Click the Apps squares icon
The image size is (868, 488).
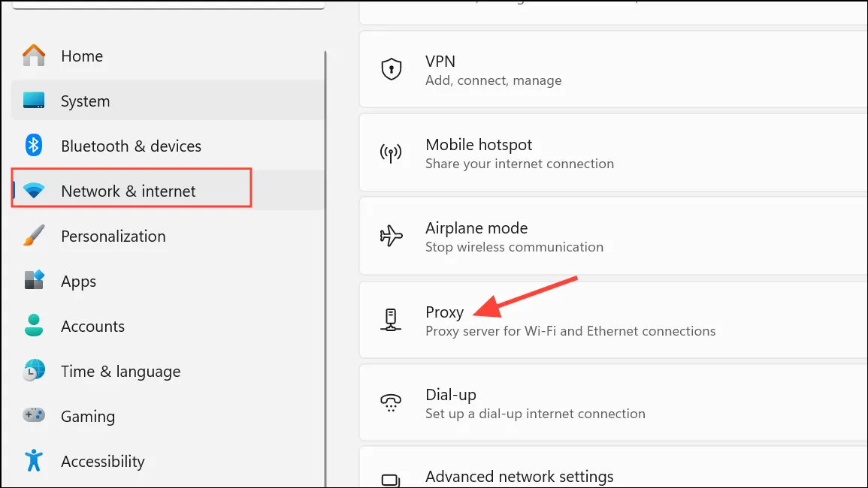coord(34,281)
